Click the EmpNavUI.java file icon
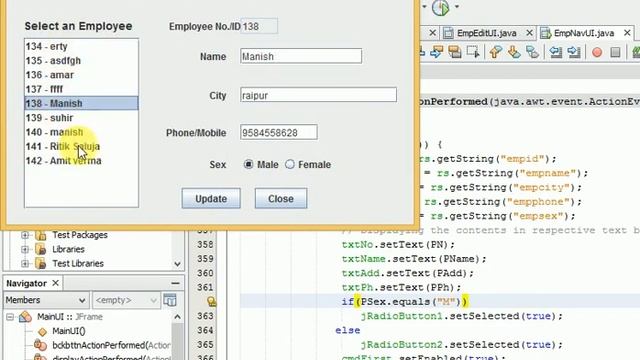640x360 pixels. coord(546,33)
